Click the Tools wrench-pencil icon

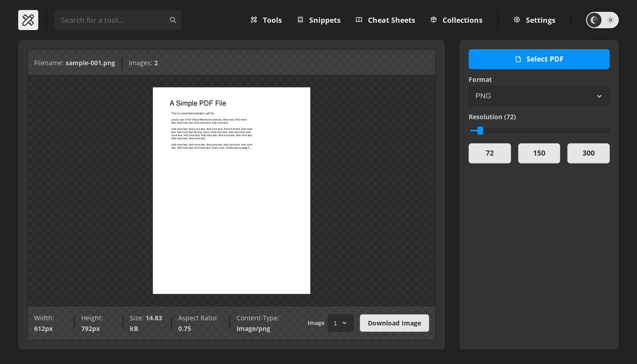(254, 20)
